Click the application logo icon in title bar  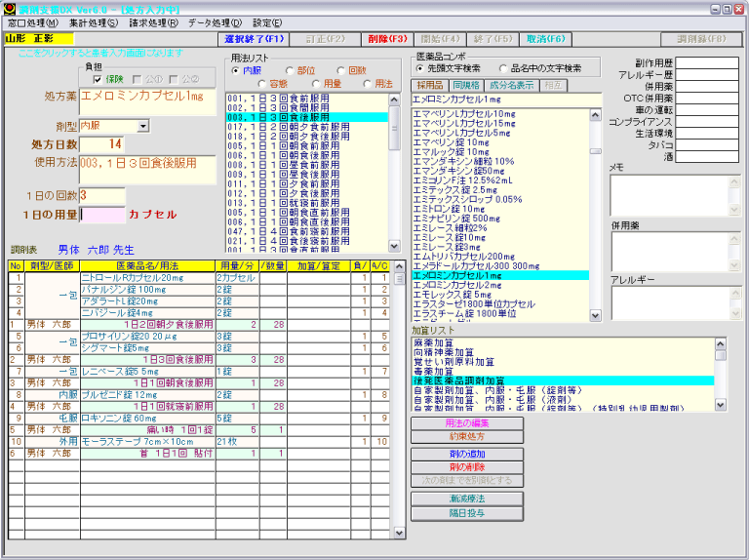tap(9, 8)
